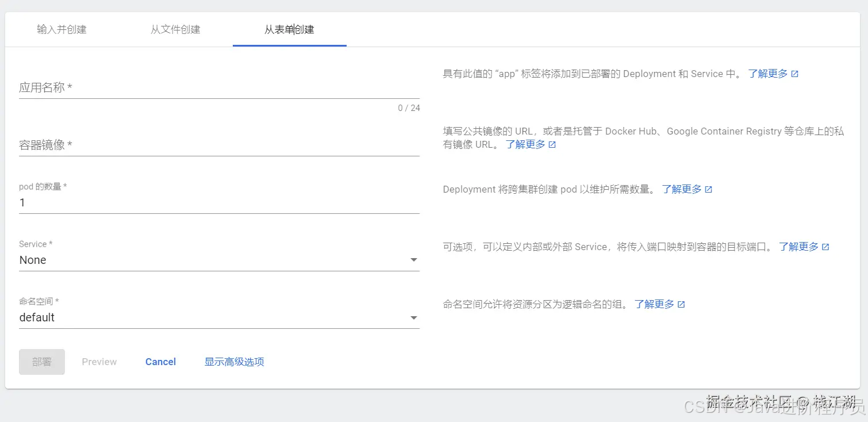Switch to the 输入并创建 tab
Screen dimensions: 868x422
(62, 29)
